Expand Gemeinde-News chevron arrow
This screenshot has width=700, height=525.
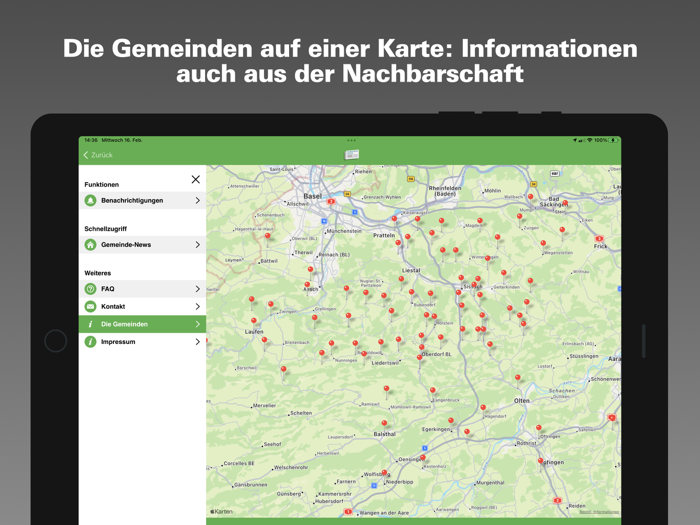coord(198,245)
